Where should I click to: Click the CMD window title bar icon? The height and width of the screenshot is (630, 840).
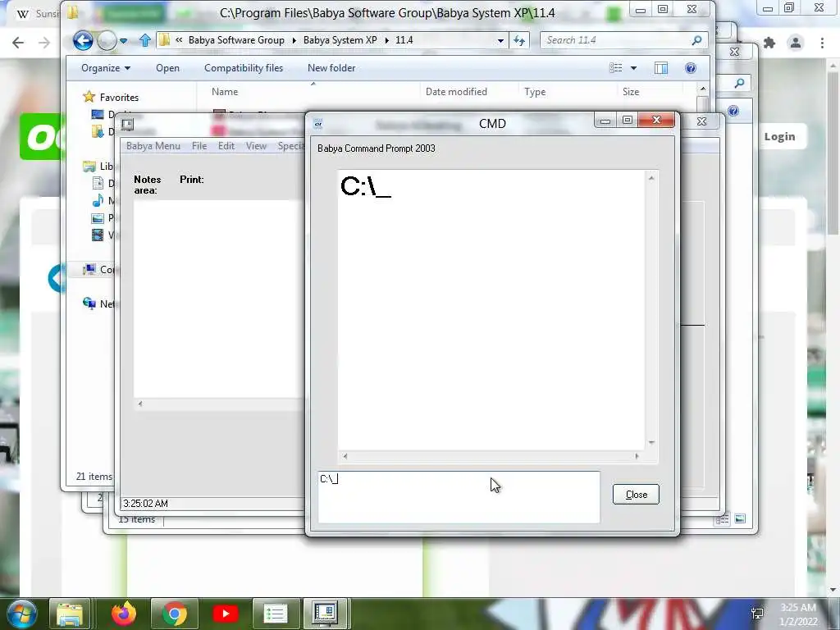[318, 124]
